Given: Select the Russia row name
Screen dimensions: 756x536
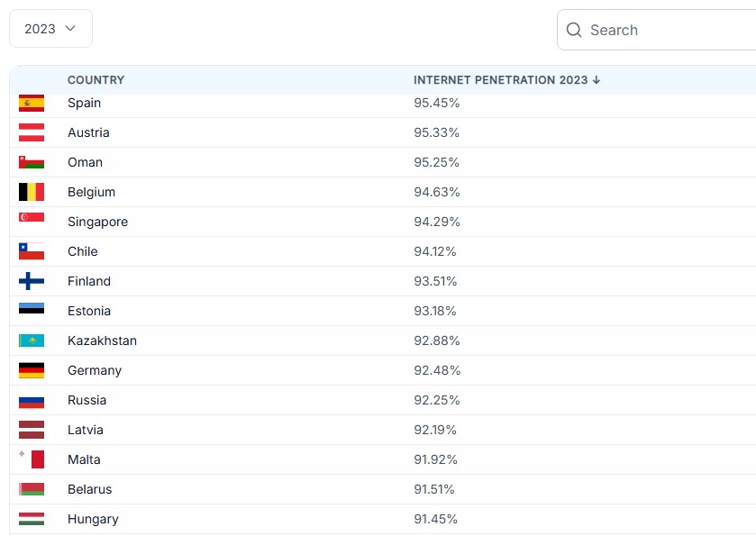Looking at the screenshot, I should (87, 400).
